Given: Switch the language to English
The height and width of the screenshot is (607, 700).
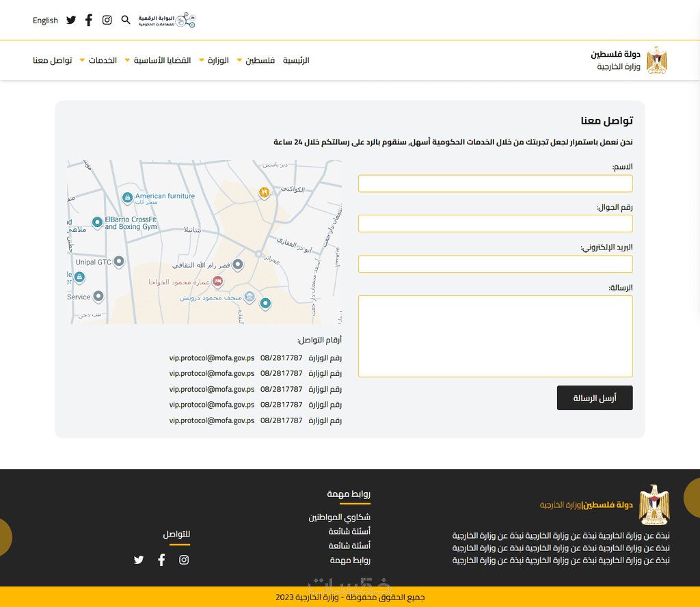Looking at the screenshot, I should click(45, 21).
